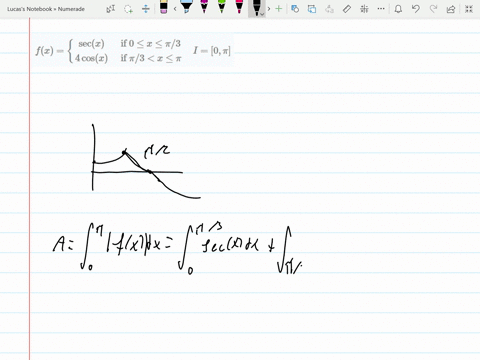Redo the last undone action
This screenshot has width=480, height=360.
click(433, 9)
